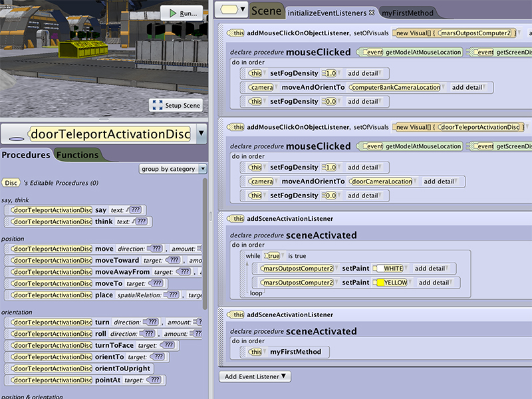532x399 pixels.
Task: Click the true condition in while loop
Action: click(273, 255)
